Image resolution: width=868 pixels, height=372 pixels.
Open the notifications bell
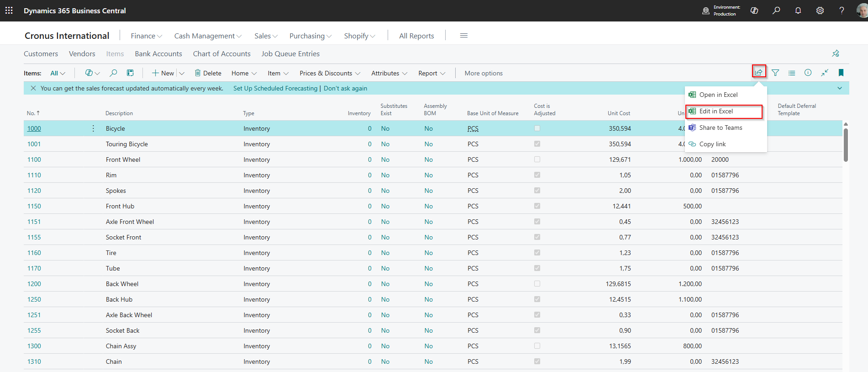click(x=798, y=11)
